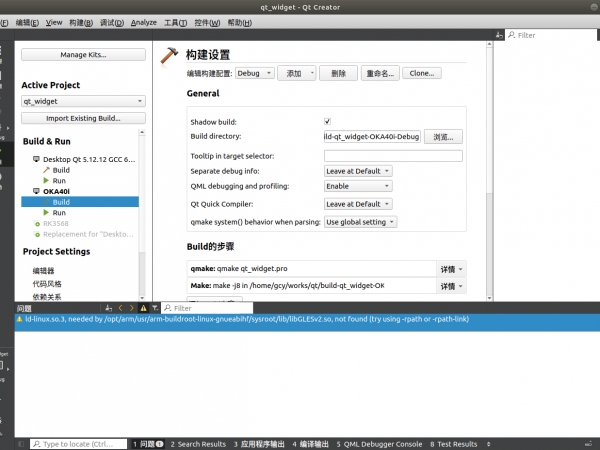The width and height of the screenshot is (600, 450).
Task: Expand qmake step details
Action: click(452, 269)
